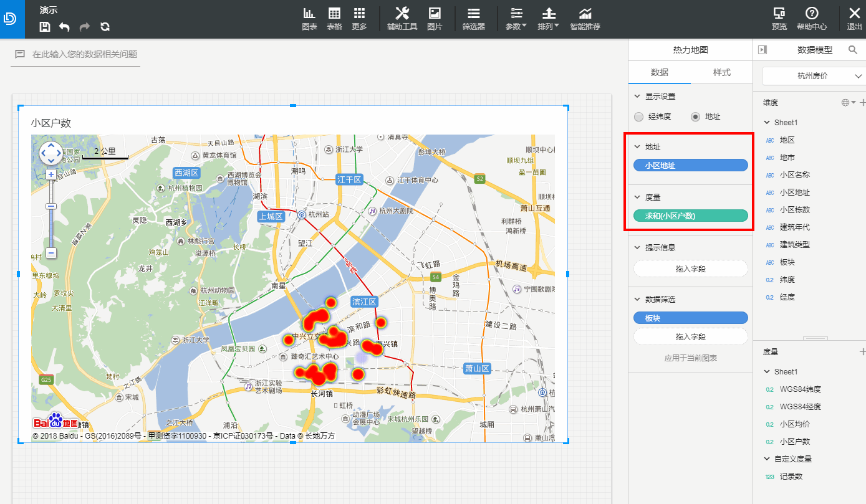Collapse the 提示信息 section
Screen dimensions: 866x504
(x=637, y=247)
